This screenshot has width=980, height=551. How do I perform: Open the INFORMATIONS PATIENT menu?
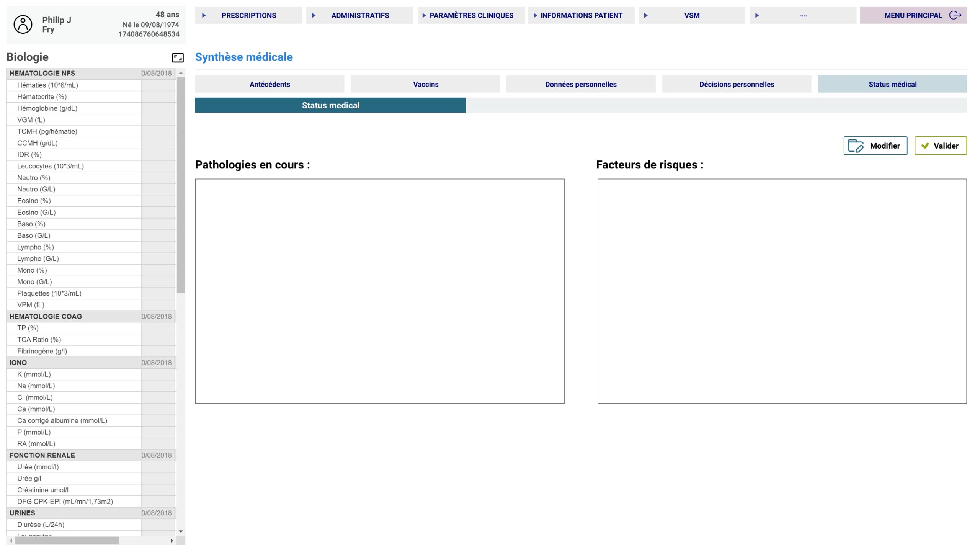coord(581,15)
